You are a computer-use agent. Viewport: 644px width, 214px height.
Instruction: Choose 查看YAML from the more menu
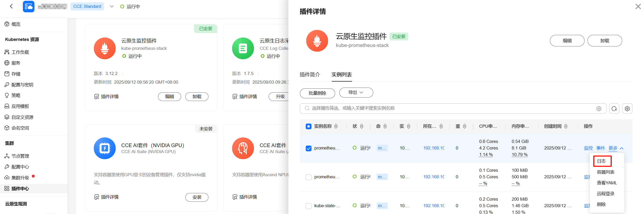coord(607,183)
